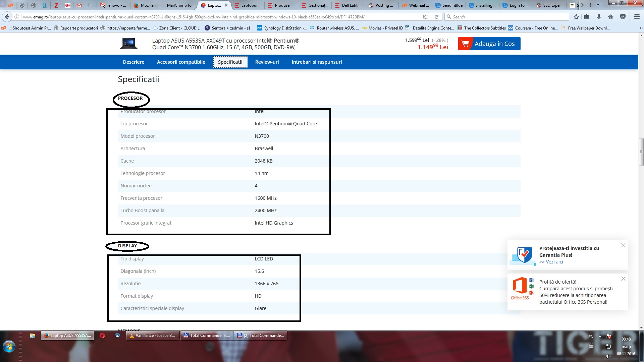Go back with the browser back arrow

7,17
